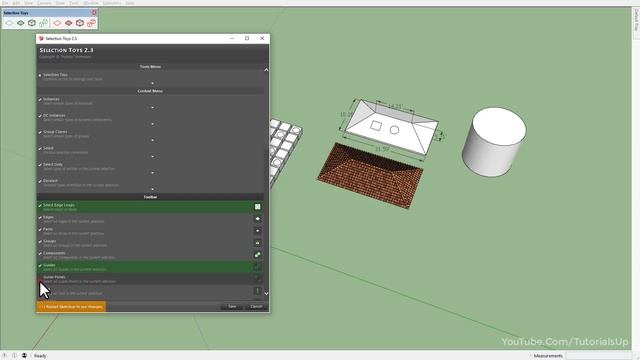Toggle the Components toolbar row checkmark
This screenshot has height=360, width=640.
point(40,253)
